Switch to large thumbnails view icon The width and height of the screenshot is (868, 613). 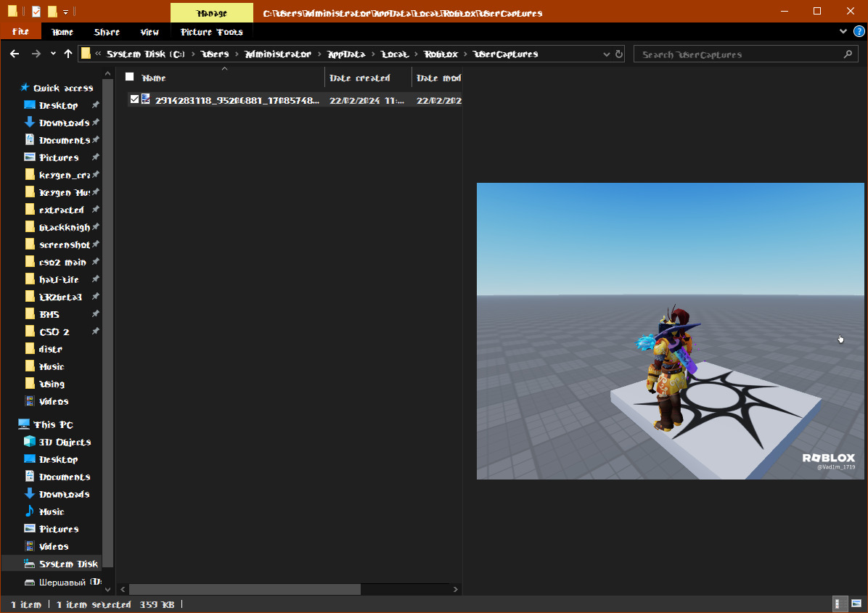click(856, 604)
